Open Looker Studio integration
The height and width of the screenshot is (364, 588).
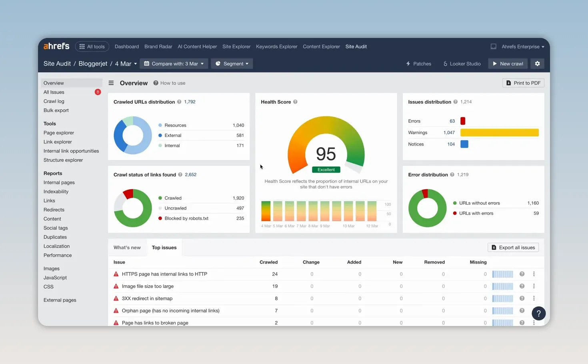462,64
